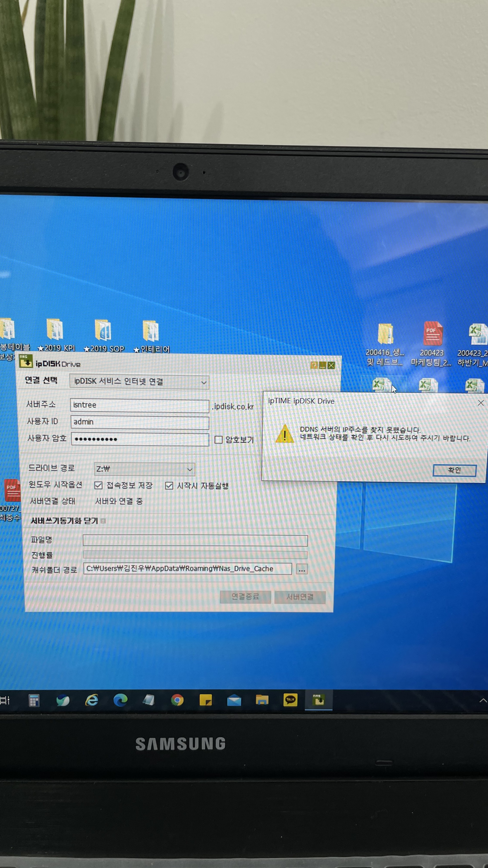Close the ipTIME ipDISK Drive warning dialog
This screenshot has height=868, width=488.
481,403
